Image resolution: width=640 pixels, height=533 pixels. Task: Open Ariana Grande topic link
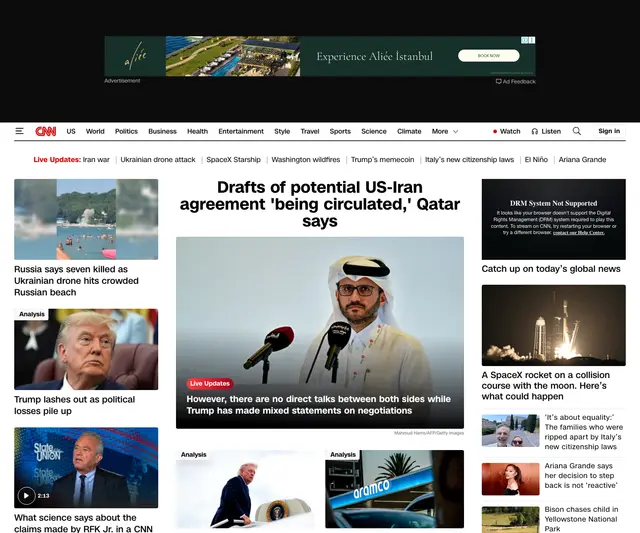coord(582,160)
